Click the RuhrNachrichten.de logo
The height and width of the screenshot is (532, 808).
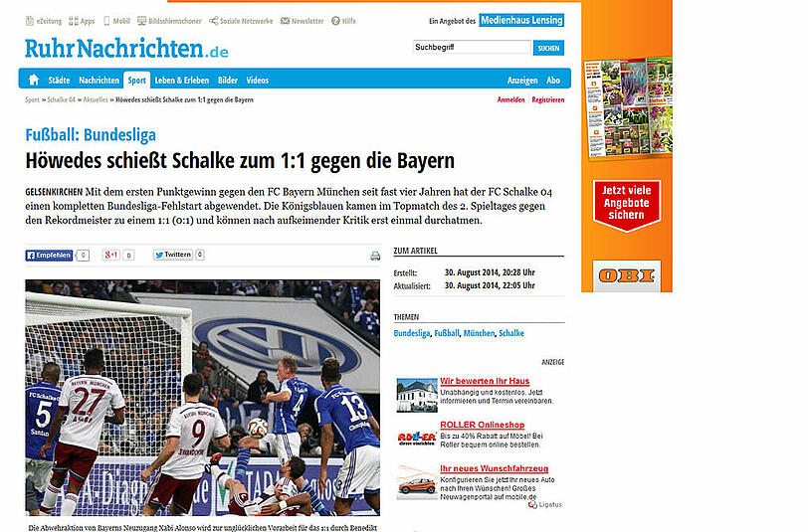coord(126,49)
